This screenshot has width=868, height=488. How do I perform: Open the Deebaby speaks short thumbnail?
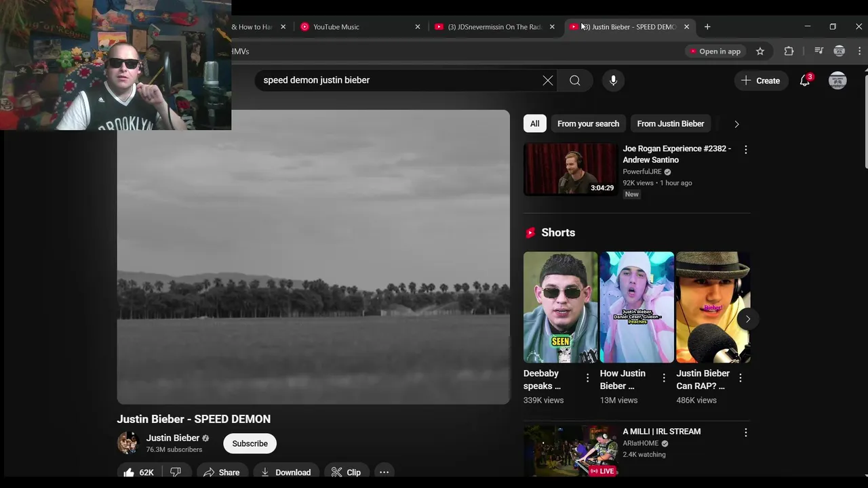[x=560, y=308]
